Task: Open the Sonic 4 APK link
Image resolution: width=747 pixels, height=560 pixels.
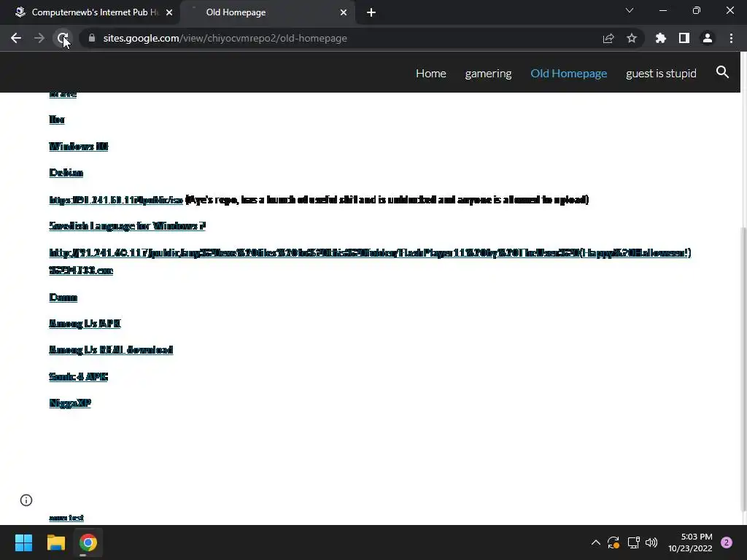Action: point(79,377)
